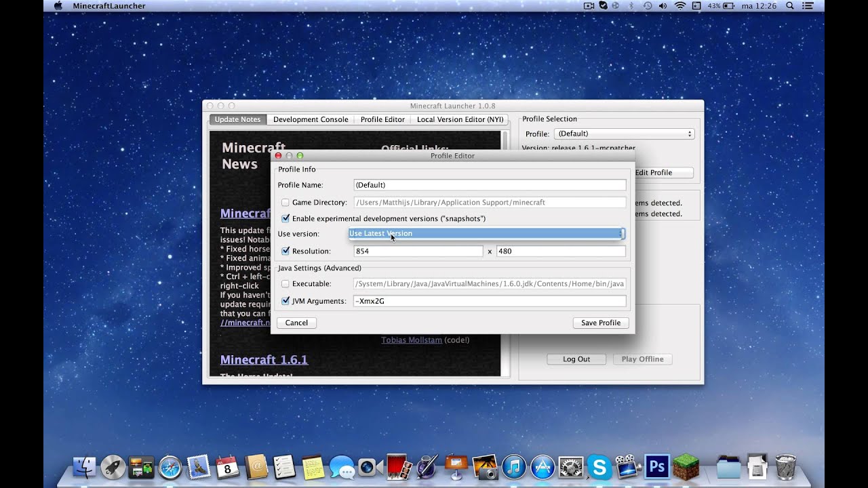
Task: Click the JVM Arguments text field
Action: (490, 301)
